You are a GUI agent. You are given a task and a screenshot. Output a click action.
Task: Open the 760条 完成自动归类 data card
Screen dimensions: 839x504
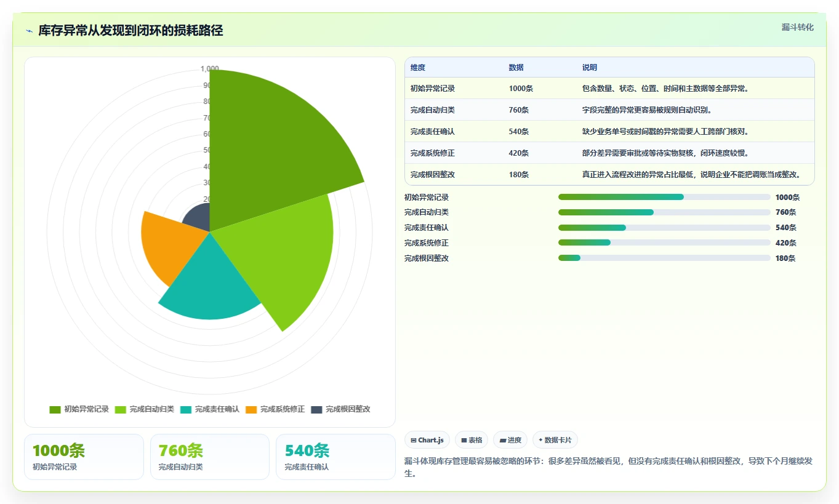[210, 457]
